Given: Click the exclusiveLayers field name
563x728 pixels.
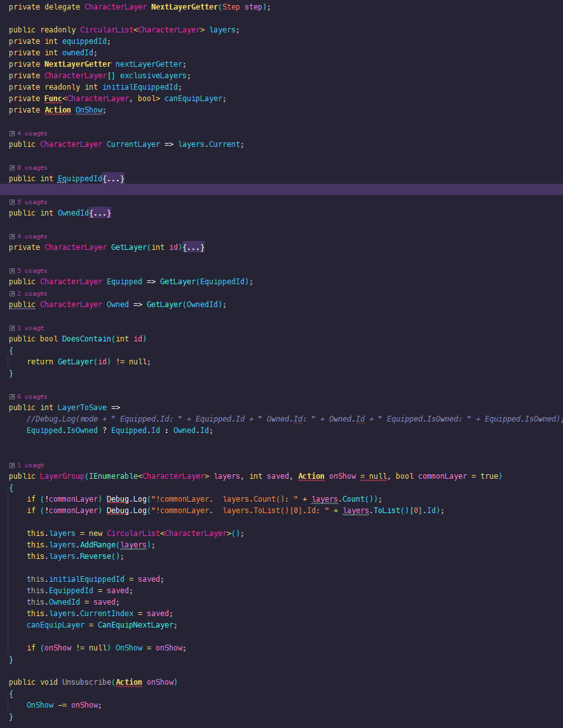Looking at the screenshot, I should (x=153, y=76).
